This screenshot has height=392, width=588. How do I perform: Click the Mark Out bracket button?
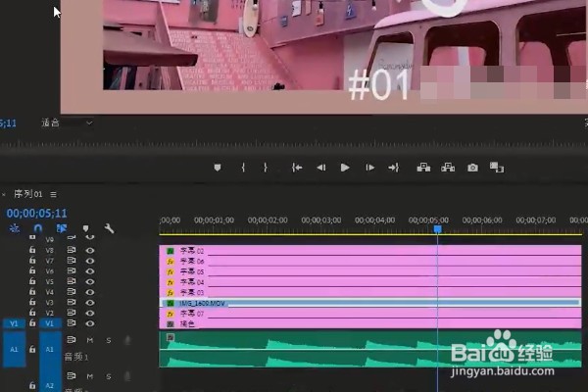pos(266,168)
